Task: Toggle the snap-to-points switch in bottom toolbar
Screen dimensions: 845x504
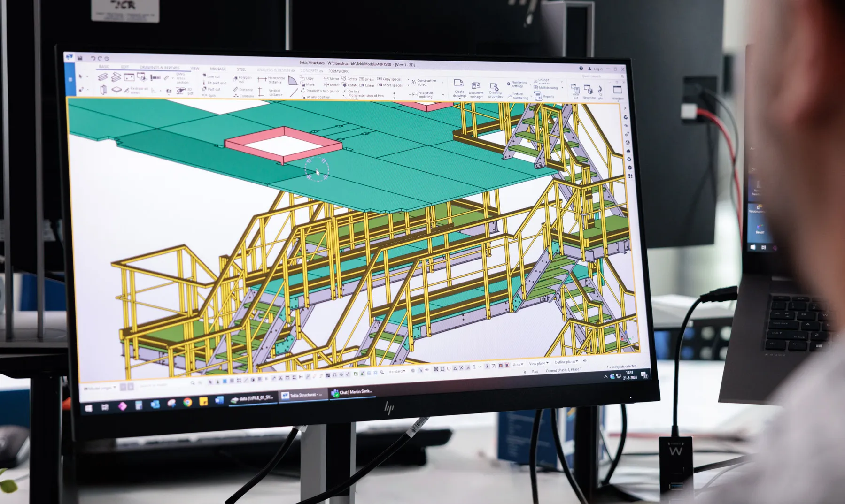Action: coord(436,369)
